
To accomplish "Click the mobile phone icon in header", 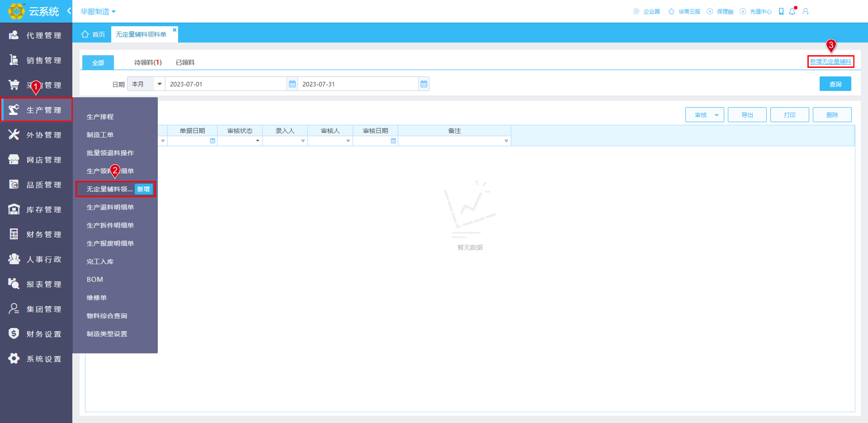I will click(x=781, y=11).
